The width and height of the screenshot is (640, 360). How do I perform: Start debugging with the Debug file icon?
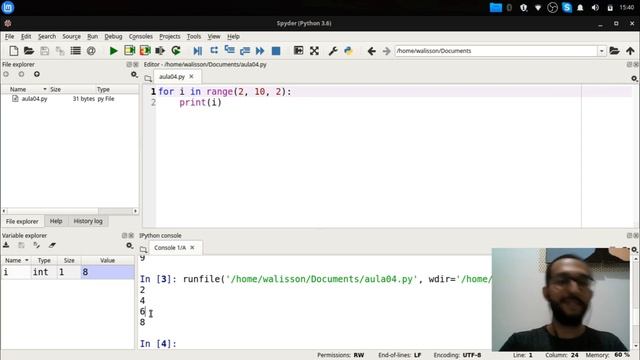click(198, 51)
